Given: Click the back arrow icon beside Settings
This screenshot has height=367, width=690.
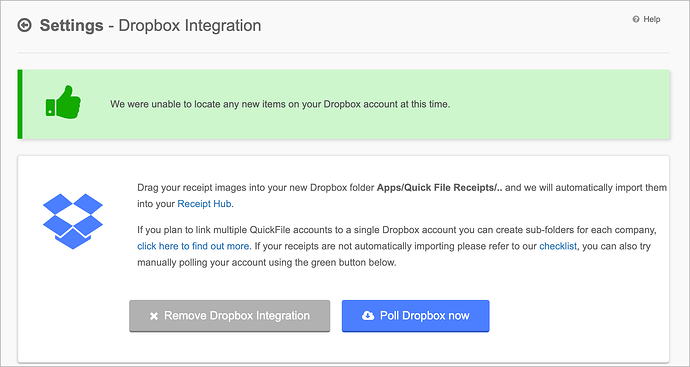Looking at the screenshot, I should point(24,26).
